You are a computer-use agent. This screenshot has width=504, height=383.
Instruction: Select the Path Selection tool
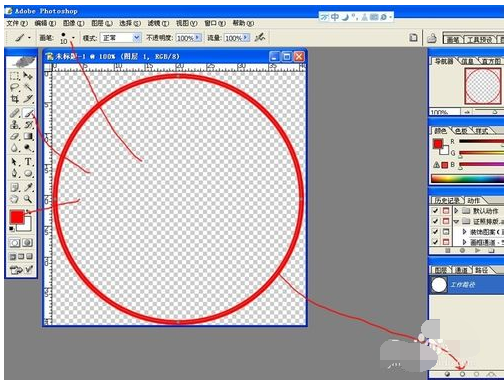click(x=14, y=162)
